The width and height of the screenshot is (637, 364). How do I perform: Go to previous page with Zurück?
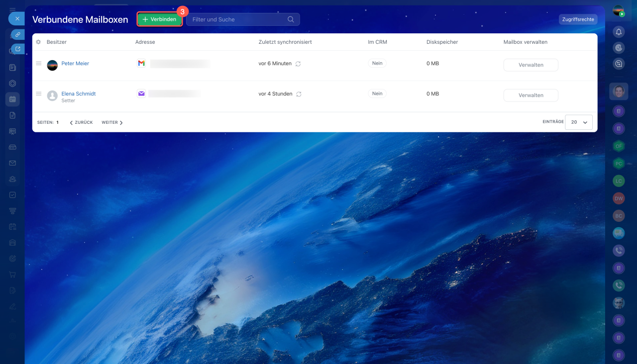point(81,122)
